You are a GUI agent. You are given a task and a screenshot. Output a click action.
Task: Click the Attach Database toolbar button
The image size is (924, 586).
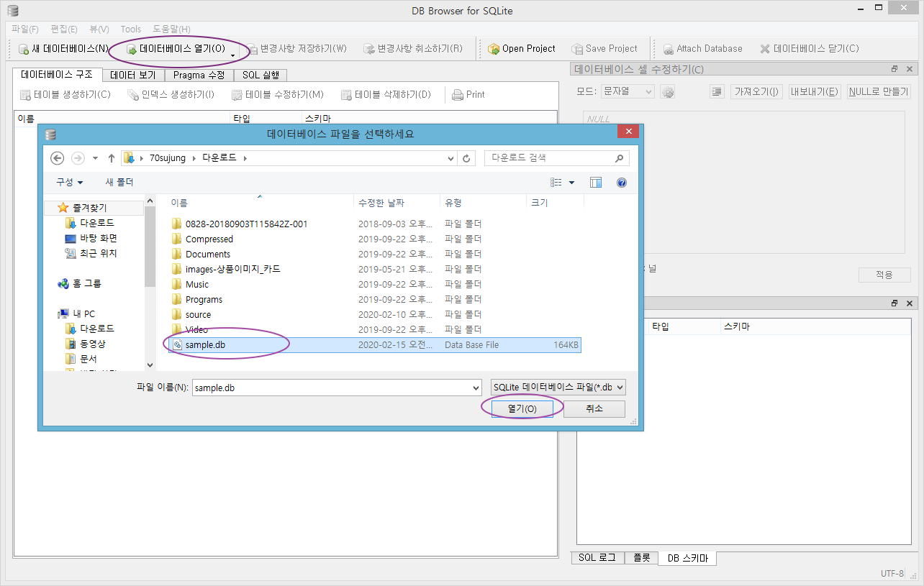click(702, 49)
